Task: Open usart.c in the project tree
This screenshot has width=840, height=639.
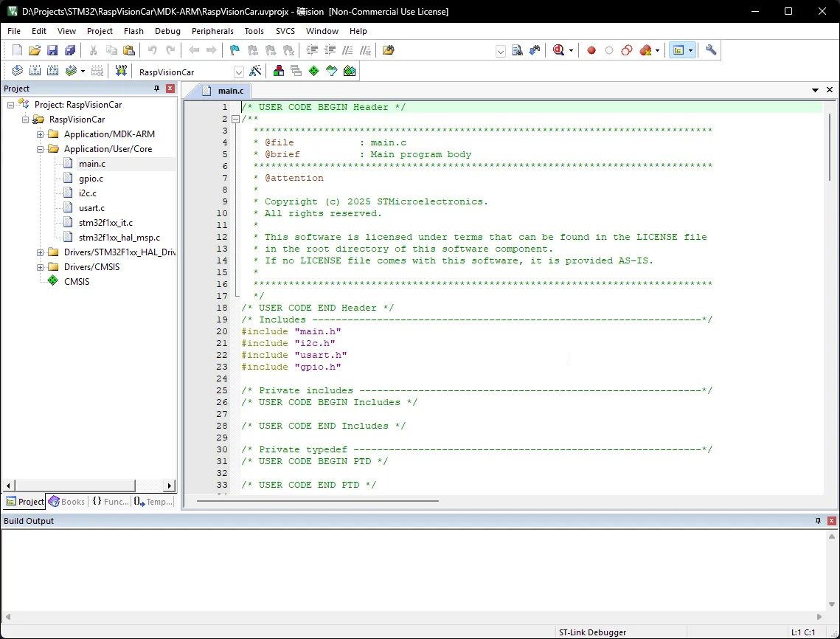Action: 91,208
